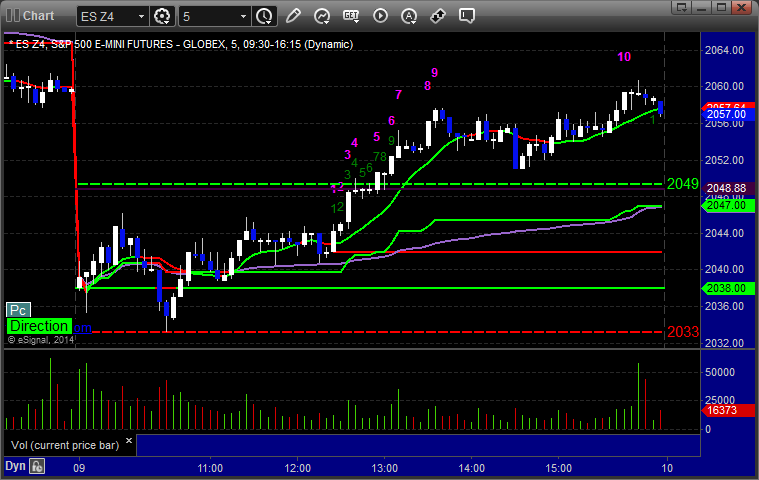The width and height of the screenshot is (759, 480).
Task: Click the magenta count number 9
Action: (435, 73)
